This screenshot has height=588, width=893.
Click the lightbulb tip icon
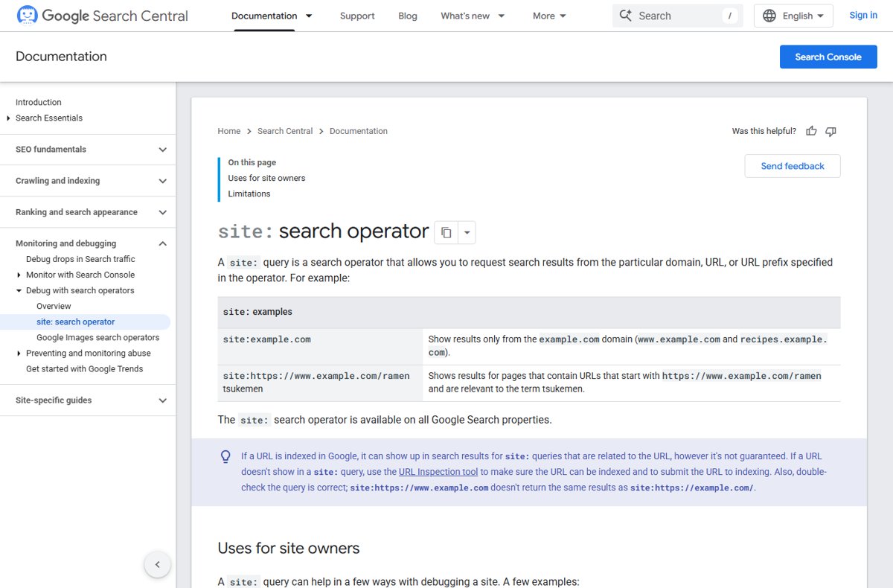225,457
